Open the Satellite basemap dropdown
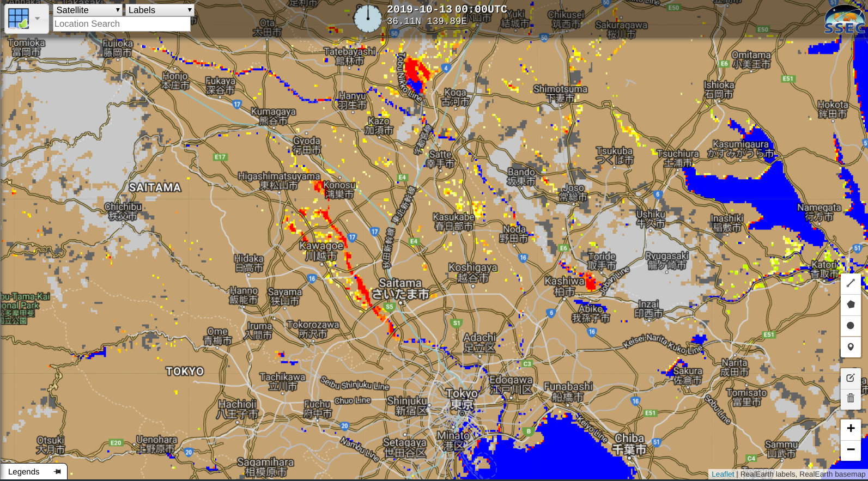The image size is (868, 481). point(88,10)
